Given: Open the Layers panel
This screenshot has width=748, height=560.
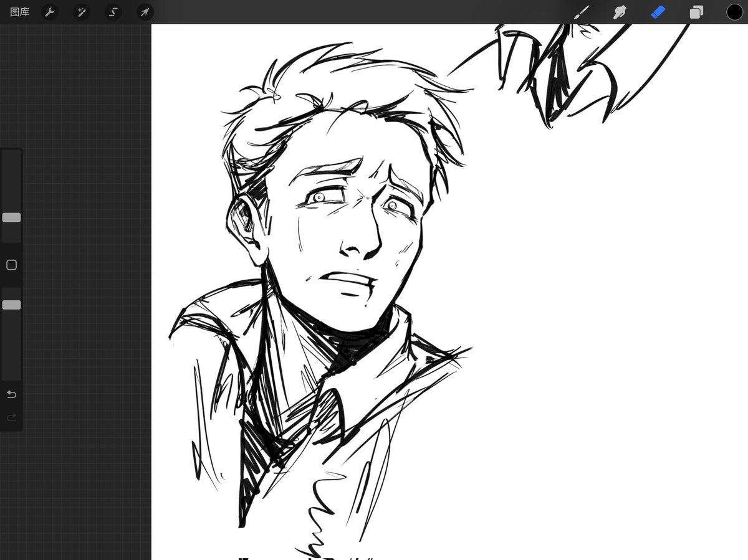Looking at the screenshot, I should click(x=696, y=12).
